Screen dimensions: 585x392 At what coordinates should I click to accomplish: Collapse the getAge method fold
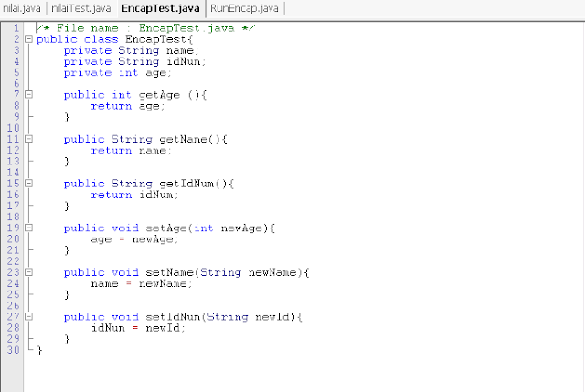click(28, 95)
